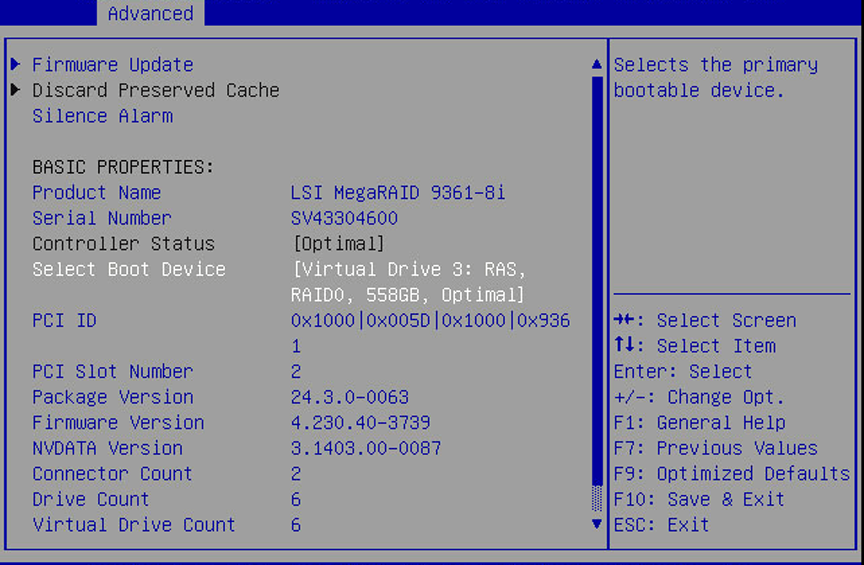Image resolution: width=864 pixels, height=565 pixels.
Task: Expand the Firmware Update arrow
Action: click(x=15, y=64)
